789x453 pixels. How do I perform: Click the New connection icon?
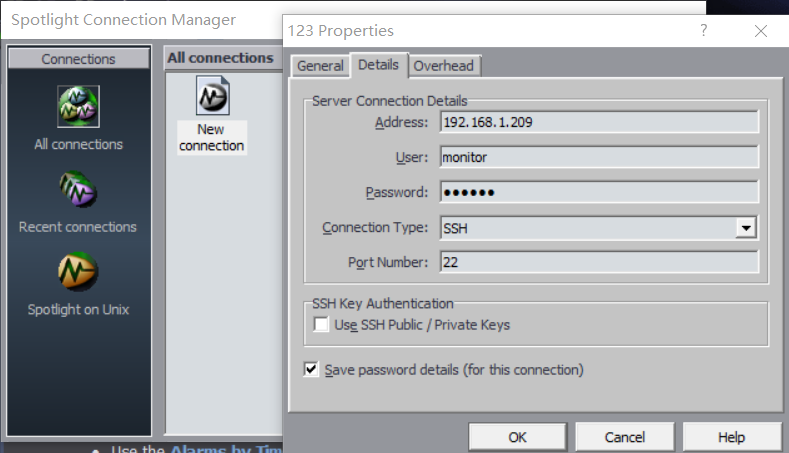(x=211, y=98)
